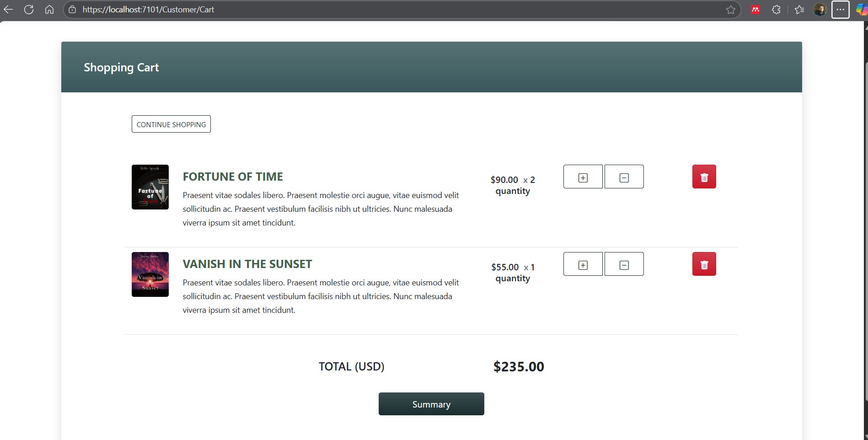Open Vanish in the Sunset cover thumbnail
868x440 pixels.
(x=150, y=274)
